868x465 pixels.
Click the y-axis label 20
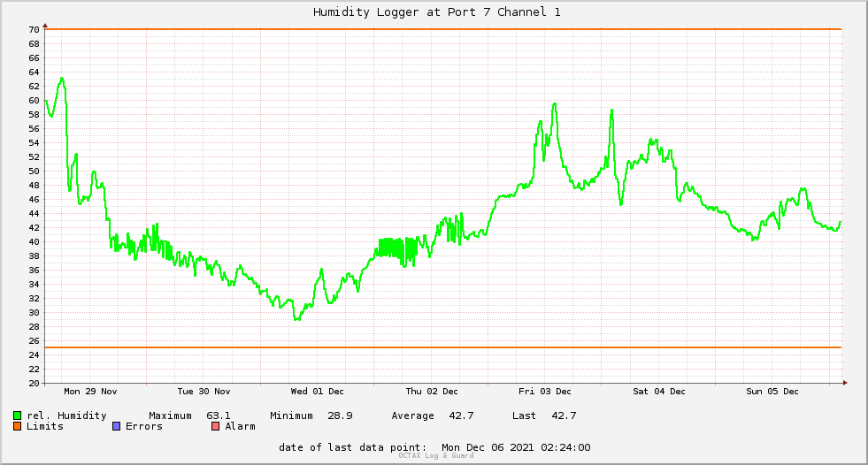click(35, 383)
